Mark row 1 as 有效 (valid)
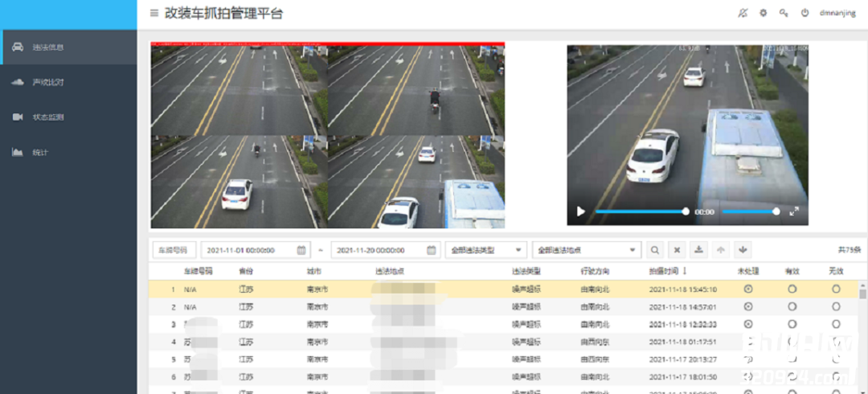The width and height of the screenshot is (868, 394). [792, 289]
